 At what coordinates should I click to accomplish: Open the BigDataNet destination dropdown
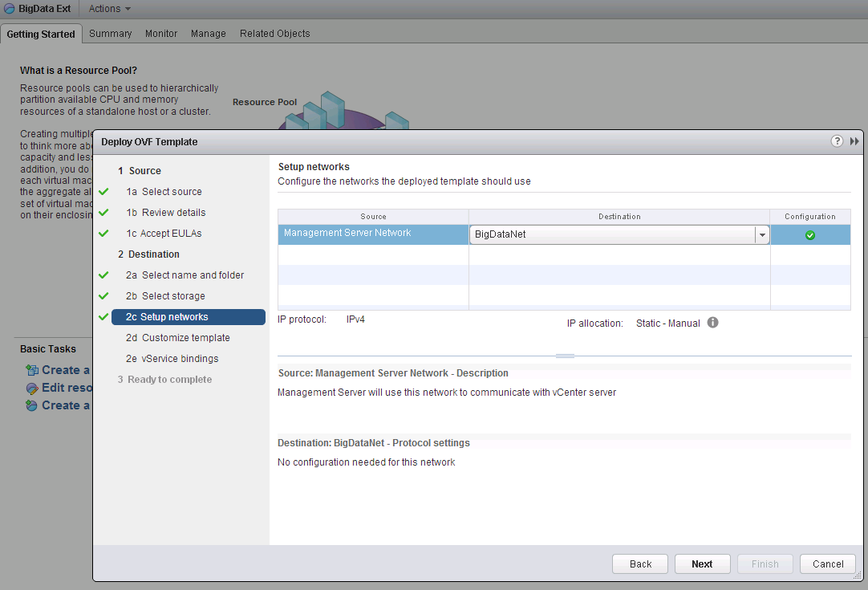click(761, 234)
